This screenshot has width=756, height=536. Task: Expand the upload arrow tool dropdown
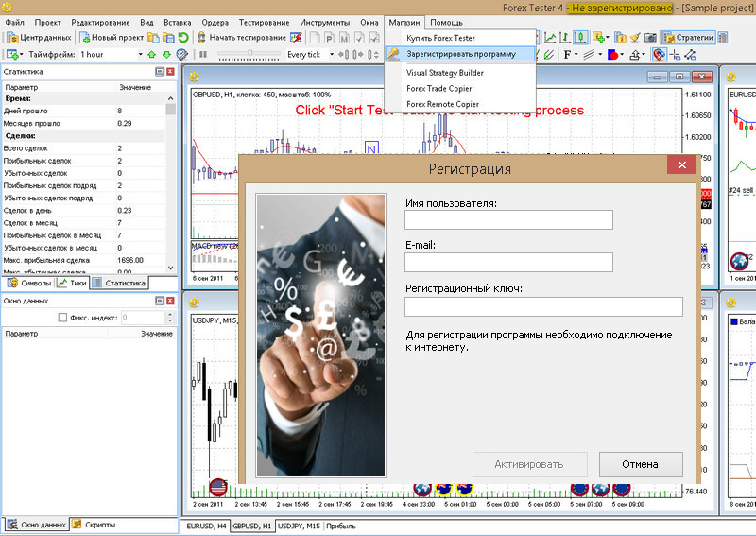point(644,55)
